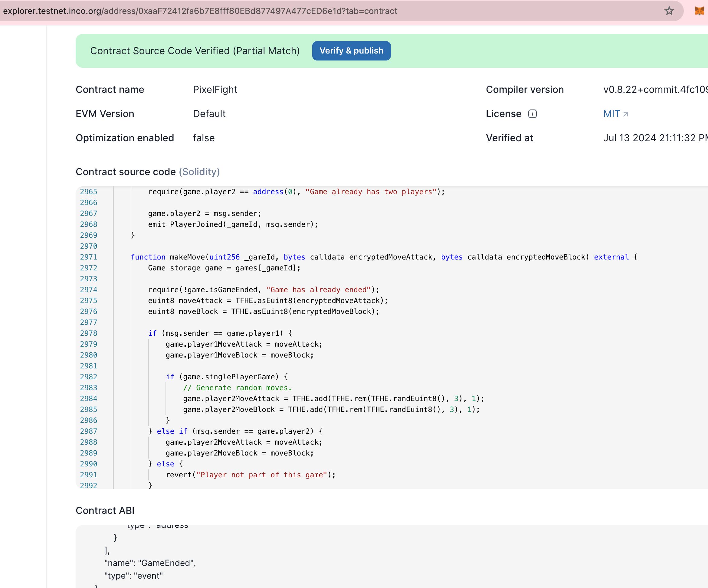The width and height of the screenshot is (708, 588).
Task: Open the MetaMask fox extension
Action: [x=699, y=11]
